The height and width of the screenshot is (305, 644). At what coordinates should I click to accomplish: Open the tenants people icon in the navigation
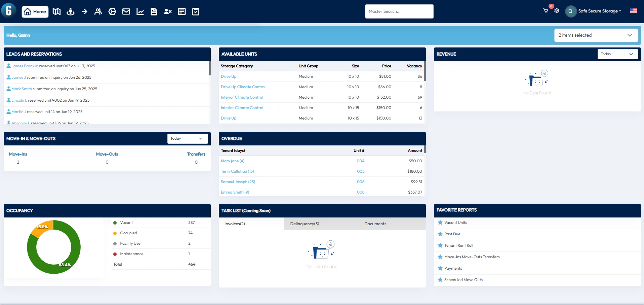point(98,11)
